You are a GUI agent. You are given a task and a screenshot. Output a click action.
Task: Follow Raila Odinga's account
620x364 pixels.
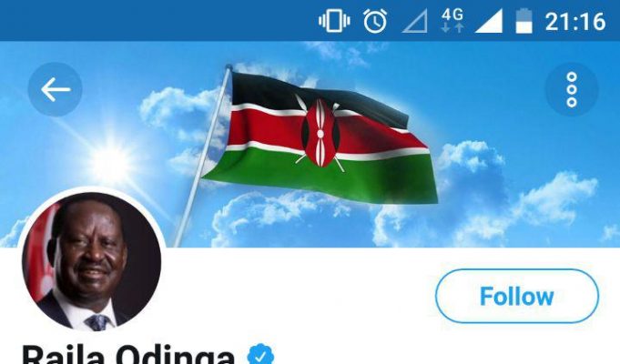tap(517, 296)
